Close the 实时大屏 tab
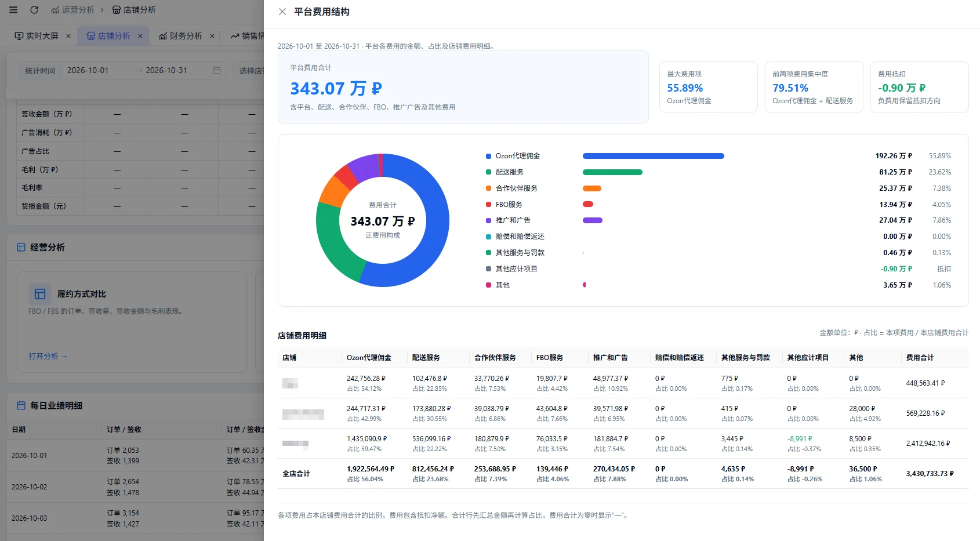Screen dimensions: 980x541 tap(68, 36)
